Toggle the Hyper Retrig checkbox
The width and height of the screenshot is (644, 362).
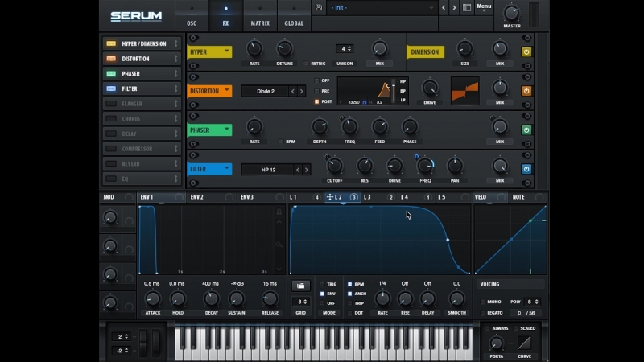(305, 64)
